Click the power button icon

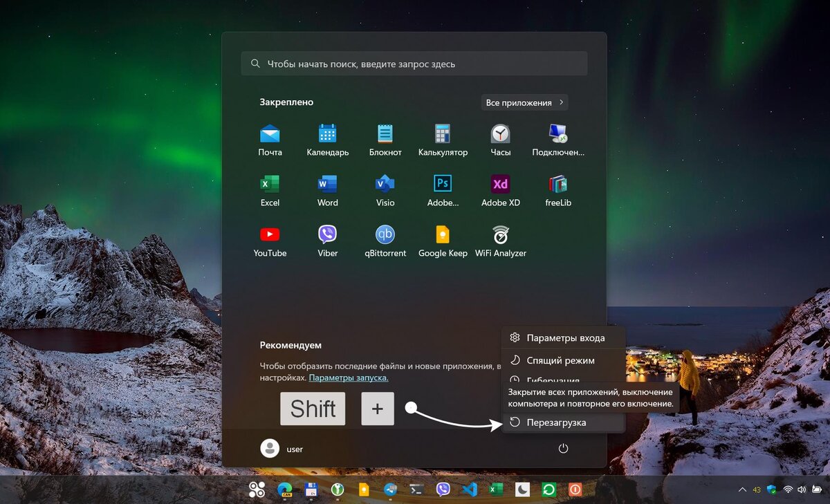pos(563,449)
